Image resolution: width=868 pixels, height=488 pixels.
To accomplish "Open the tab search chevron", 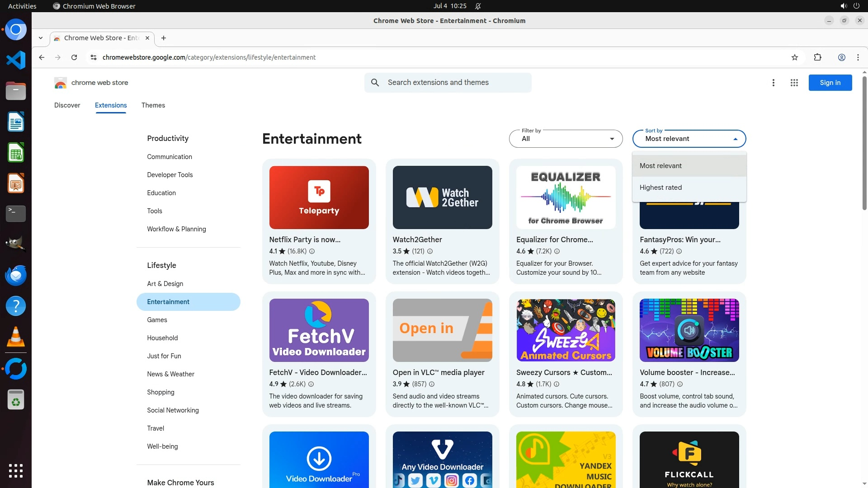I will 41,38.
